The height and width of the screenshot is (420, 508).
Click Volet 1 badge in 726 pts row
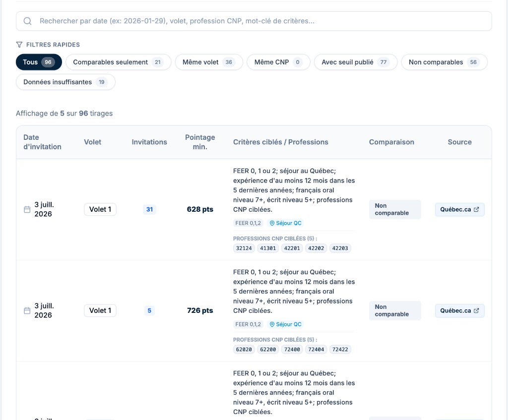point(100,310)
